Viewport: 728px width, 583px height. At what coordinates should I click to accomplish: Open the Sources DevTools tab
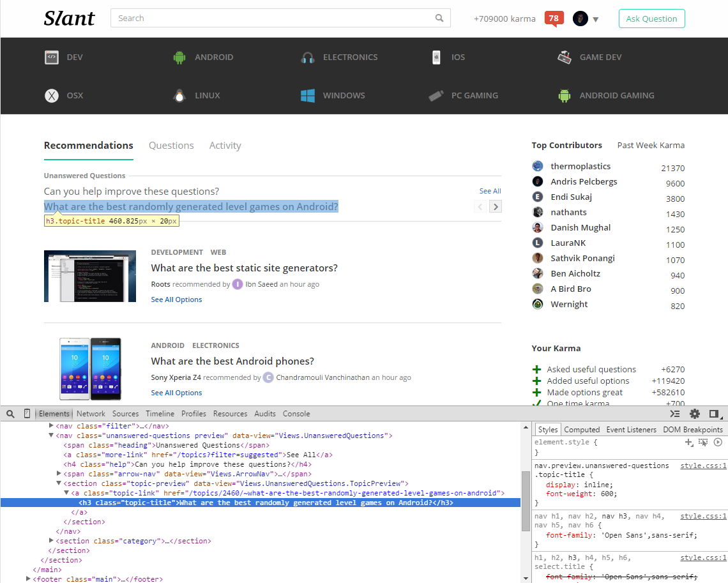click(x=125, y=414)
